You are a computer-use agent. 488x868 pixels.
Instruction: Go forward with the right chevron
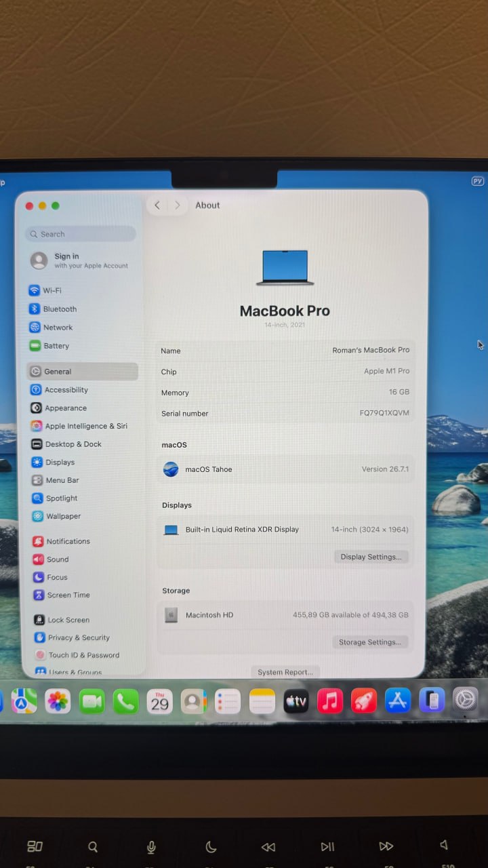178,205
